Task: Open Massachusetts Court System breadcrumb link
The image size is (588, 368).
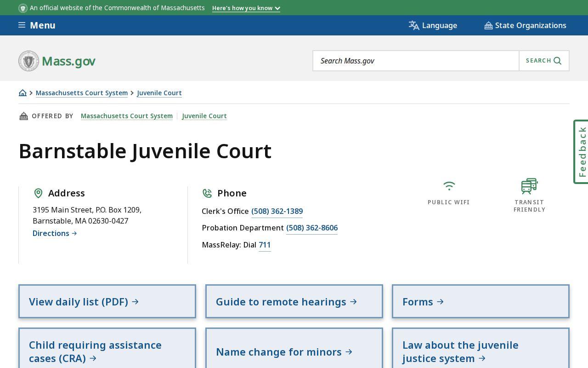Action: (x=82, y=93)
